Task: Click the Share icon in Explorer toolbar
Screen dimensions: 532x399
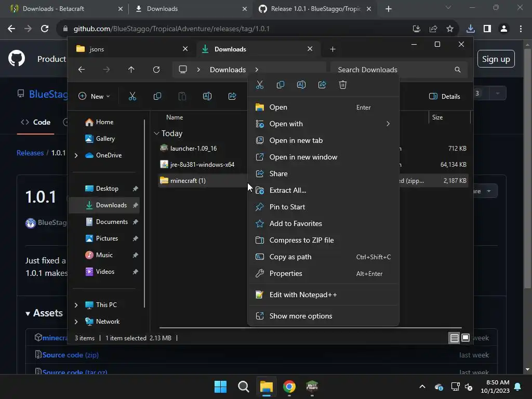Action: 232,96
